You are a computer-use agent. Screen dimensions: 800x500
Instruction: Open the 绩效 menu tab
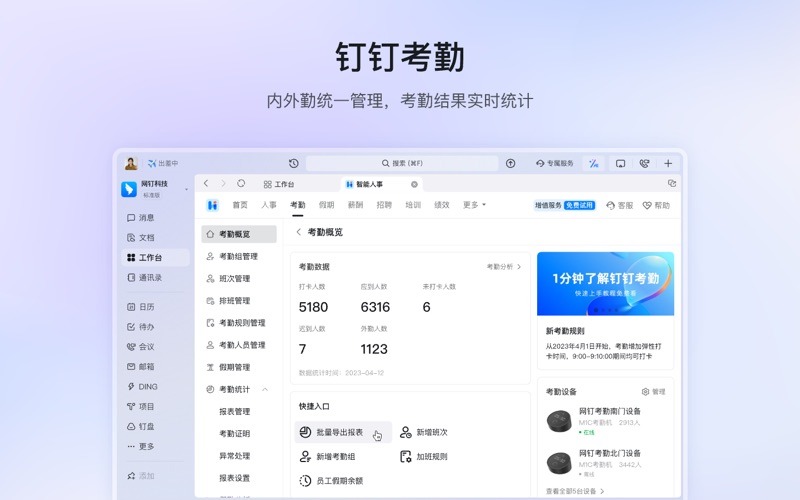[x=442, y=205]
